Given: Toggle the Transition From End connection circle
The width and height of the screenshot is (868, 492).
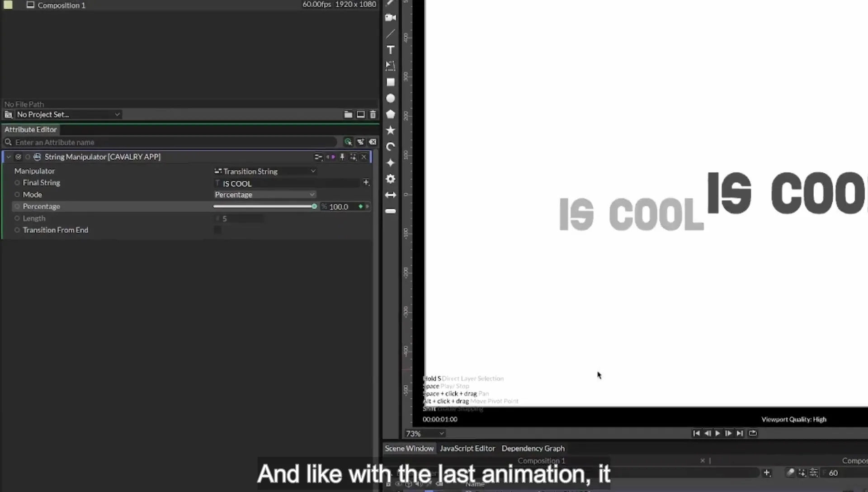Looking at the screenshot, I should 17,230.
